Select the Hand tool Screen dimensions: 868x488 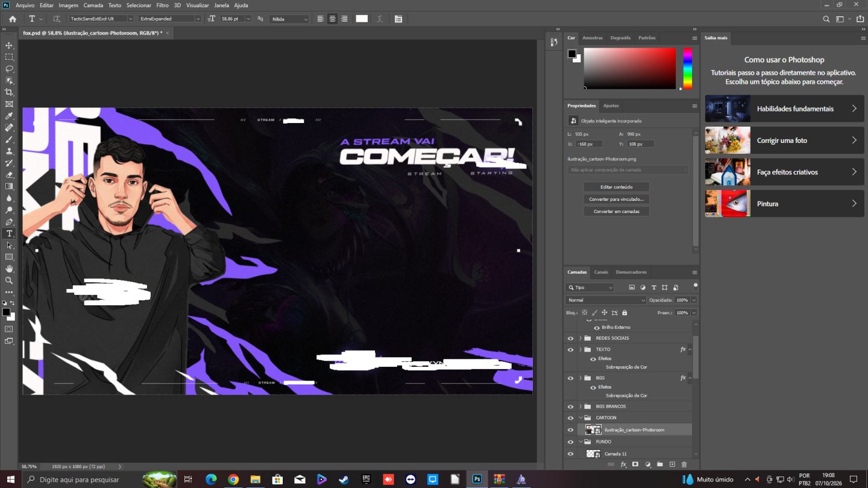point(9,269)
